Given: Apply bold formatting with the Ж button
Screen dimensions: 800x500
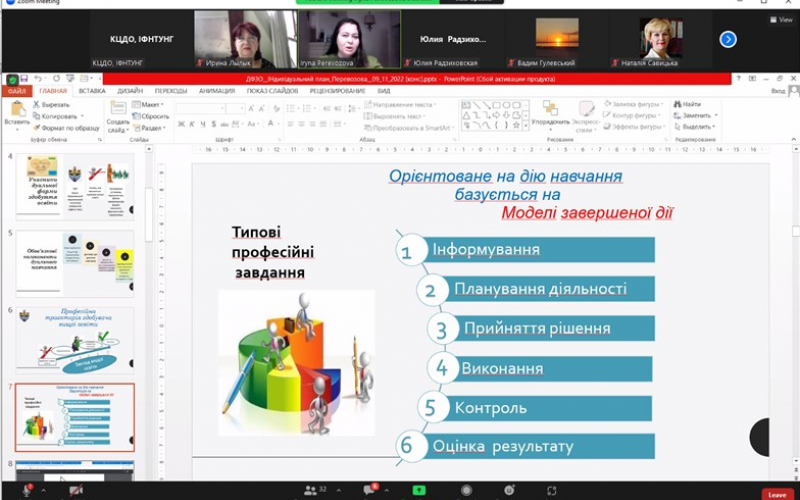Looking at the screenshot, I should (x=181, y=124).
